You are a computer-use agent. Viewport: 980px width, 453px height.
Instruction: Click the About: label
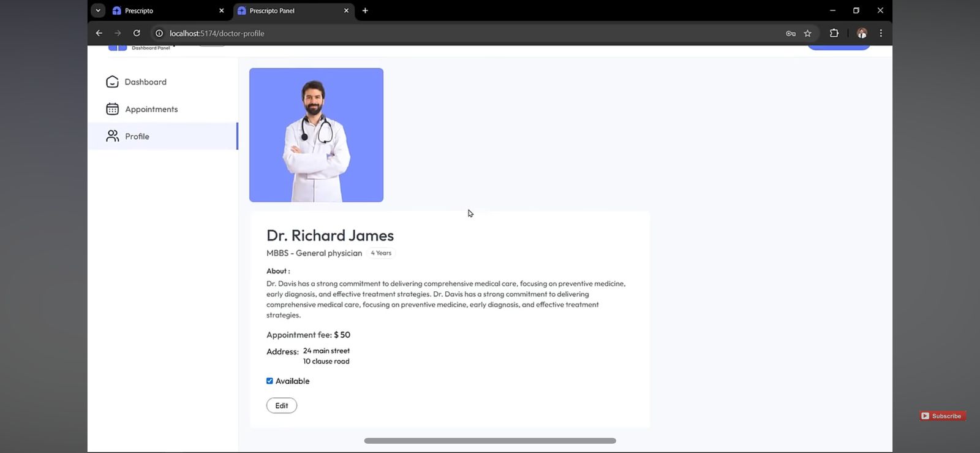(278, 271)
